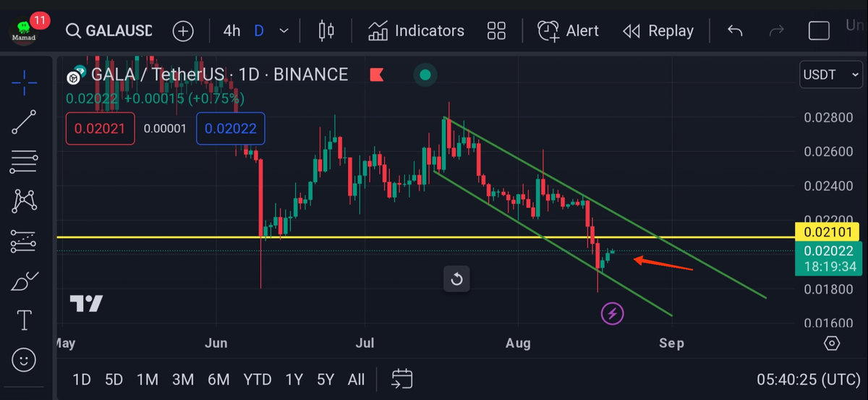The width and height of the screenshot is (868, 400).
Task: Toggle the green market status indicator
Action: coord(425,75)
